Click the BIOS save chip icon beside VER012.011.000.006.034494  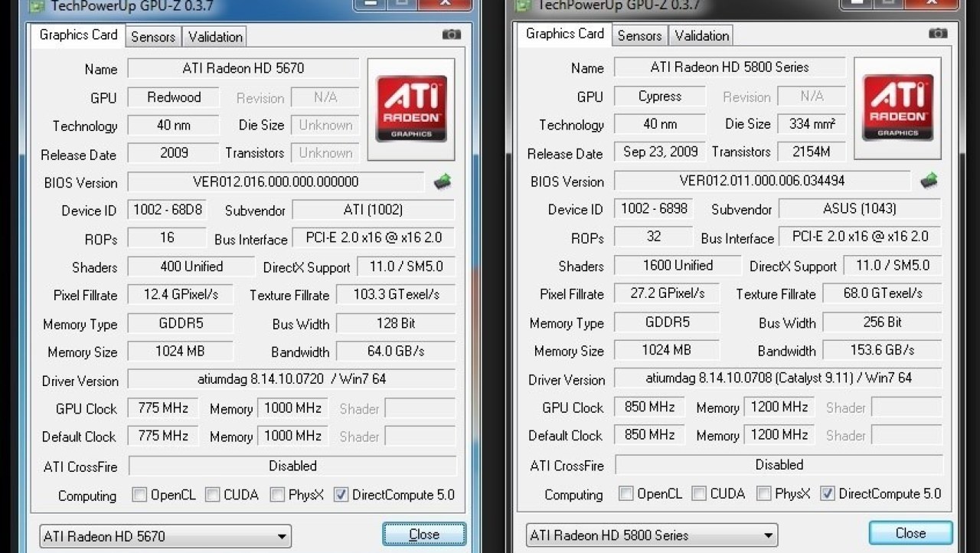(929, 181)
